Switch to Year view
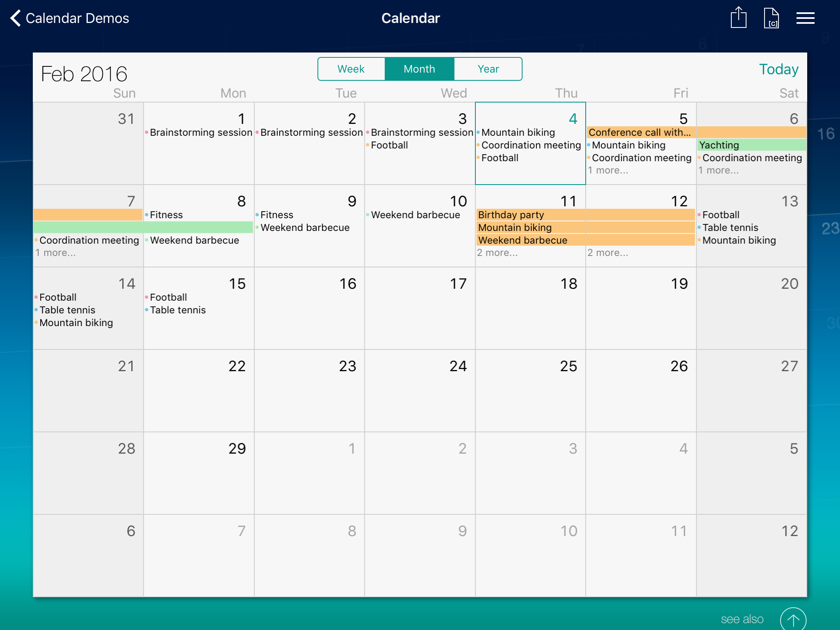Viewport: 840px width, 630px height. coord(488,69)
